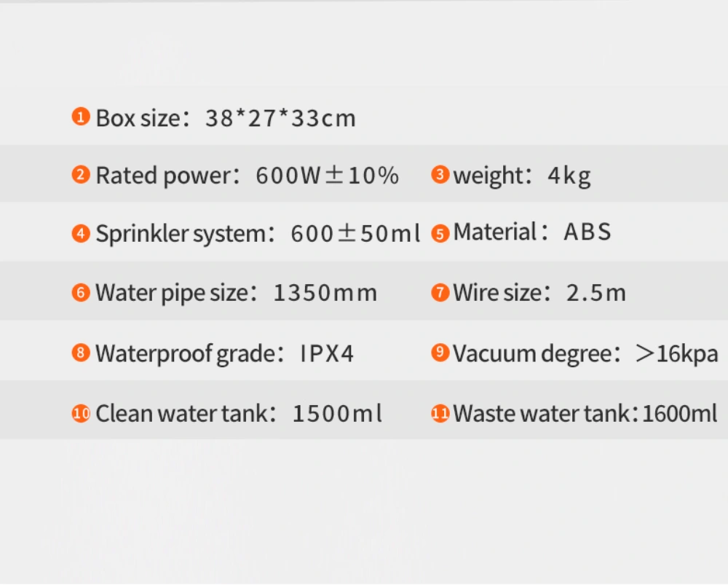Image resolution: width=728 pixels, height=585 pixels.
Task: Select the orange number 5 bullet
Action: [440, 233]
